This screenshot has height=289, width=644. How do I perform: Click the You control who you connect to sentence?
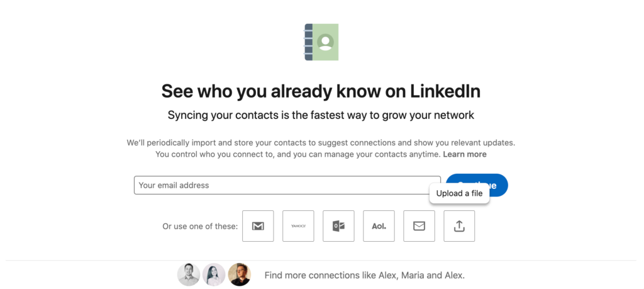pos(298,154)
